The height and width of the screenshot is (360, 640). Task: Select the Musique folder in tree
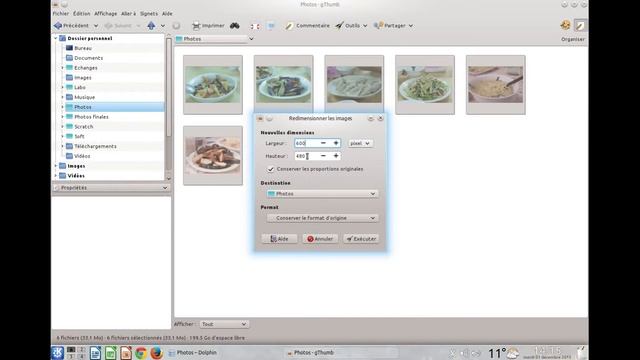pyautogui.click(x=84, y=97)
